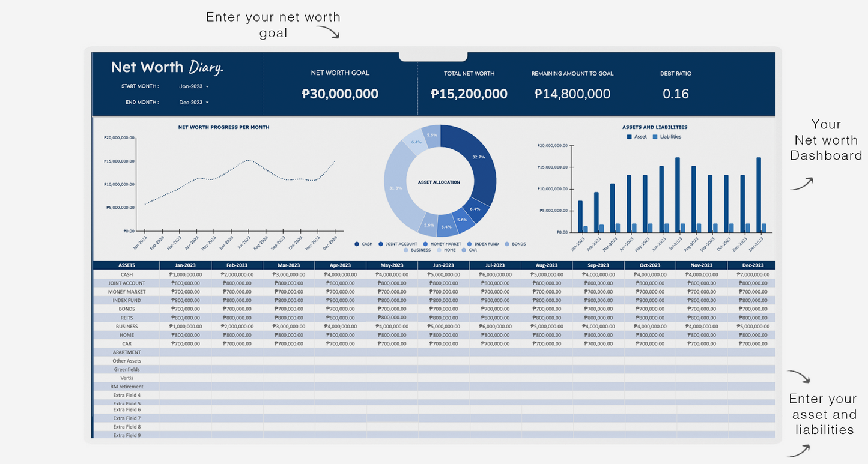
Task: Select the 0.16 debt ratio value
Action: (x=676, y=94)
